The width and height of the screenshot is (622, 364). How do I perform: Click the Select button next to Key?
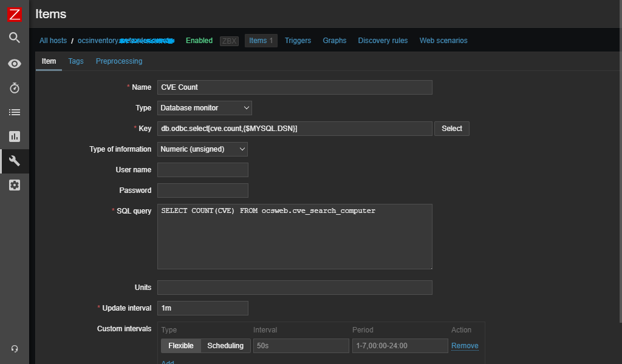[452, 129]
